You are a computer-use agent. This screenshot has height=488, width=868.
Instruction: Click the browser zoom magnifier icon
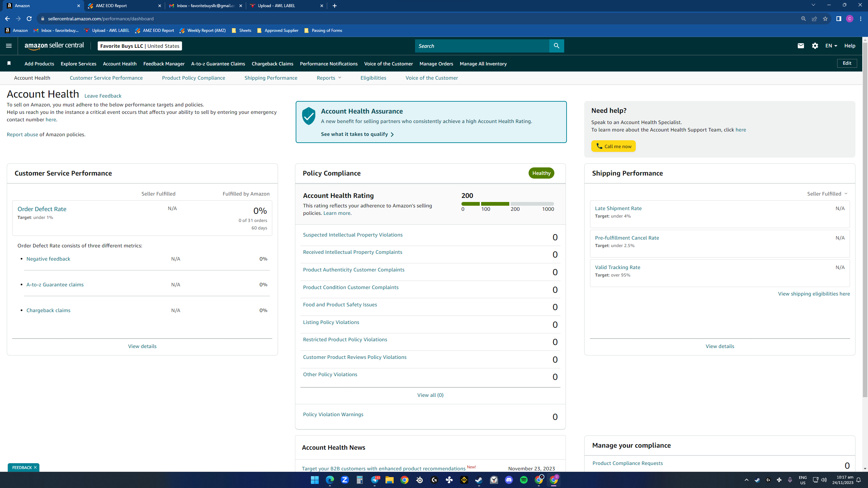(x=804, y=19)
